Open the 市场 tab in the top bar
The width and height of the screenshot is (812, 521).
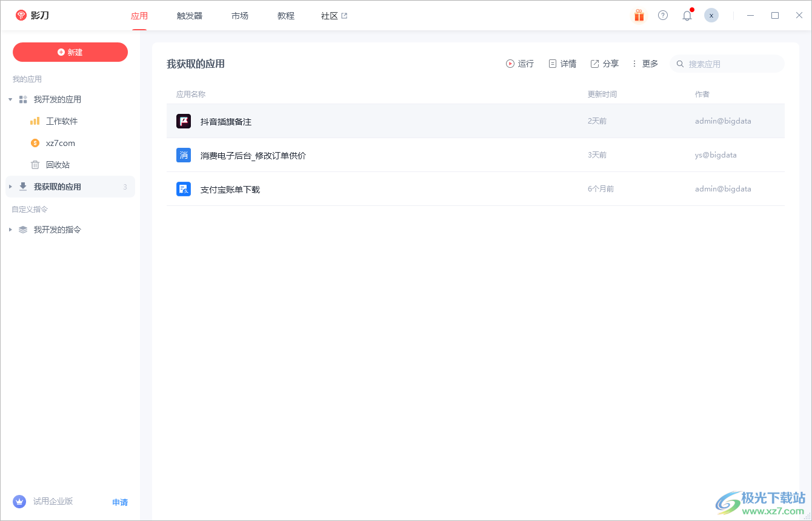pyautogui.click(x=240, y=15)
